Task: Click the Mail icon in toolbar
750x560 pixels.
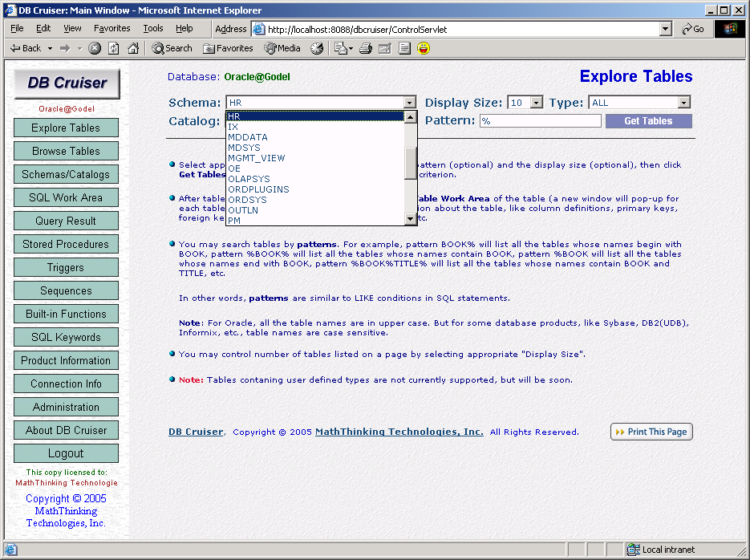Action: point(340,48)
